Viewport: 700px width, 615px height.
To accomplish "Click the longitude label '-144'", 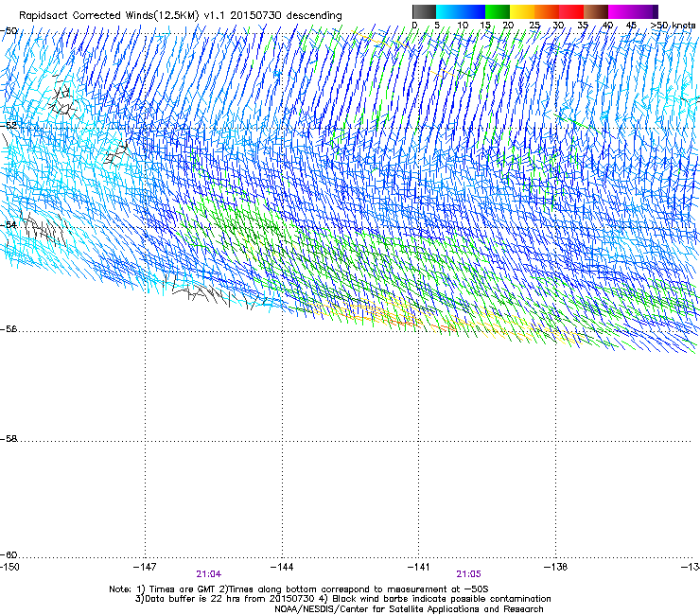I will [x=282, y=567].
